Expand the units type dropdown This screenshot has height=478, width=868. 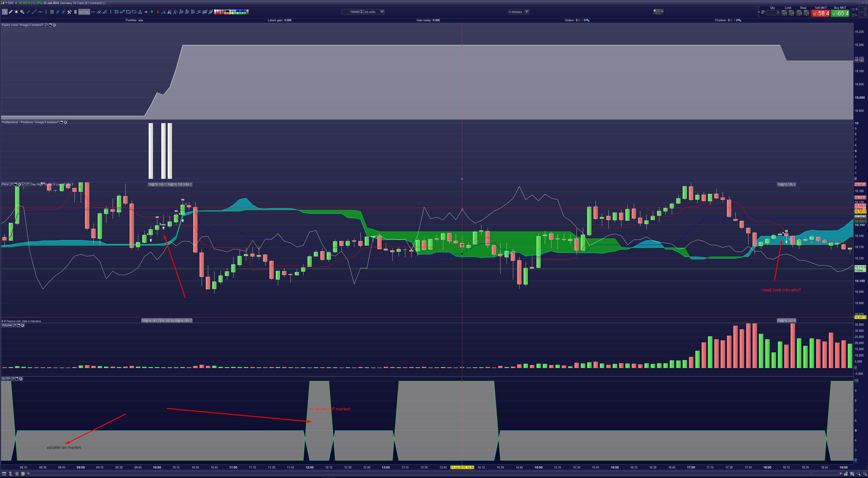[x=382, y=12]
